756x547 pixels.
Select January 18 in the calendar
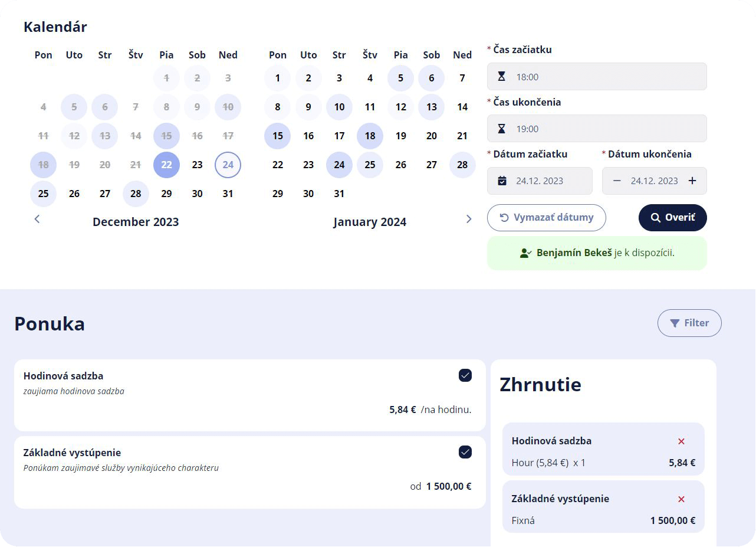click(370, 136)
